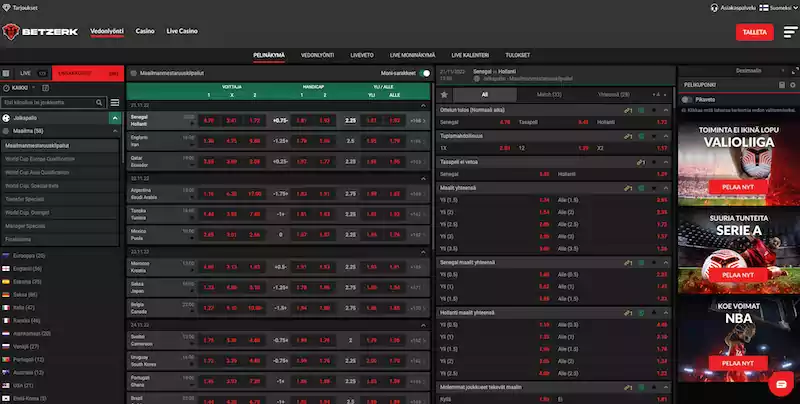Click the favorites star icon in markets panel
800x404 pixels.
coord(444,94)
